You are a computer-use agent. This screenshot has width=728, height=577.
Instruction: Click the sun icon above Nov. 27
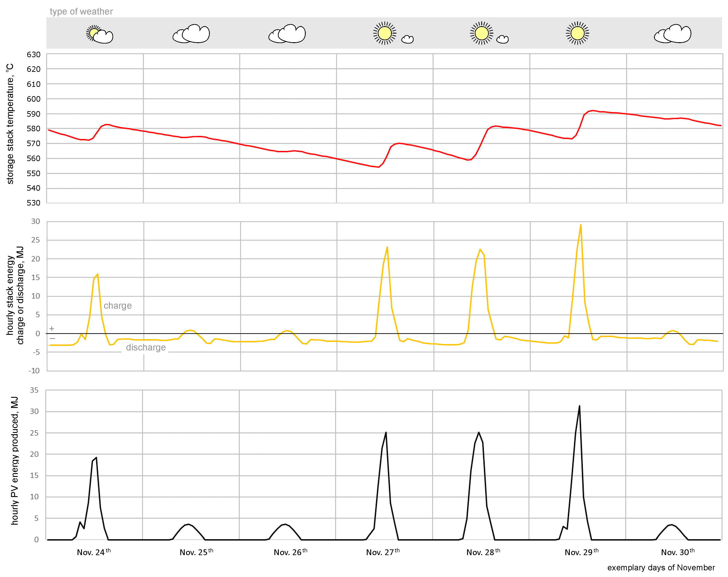(385, 33)
